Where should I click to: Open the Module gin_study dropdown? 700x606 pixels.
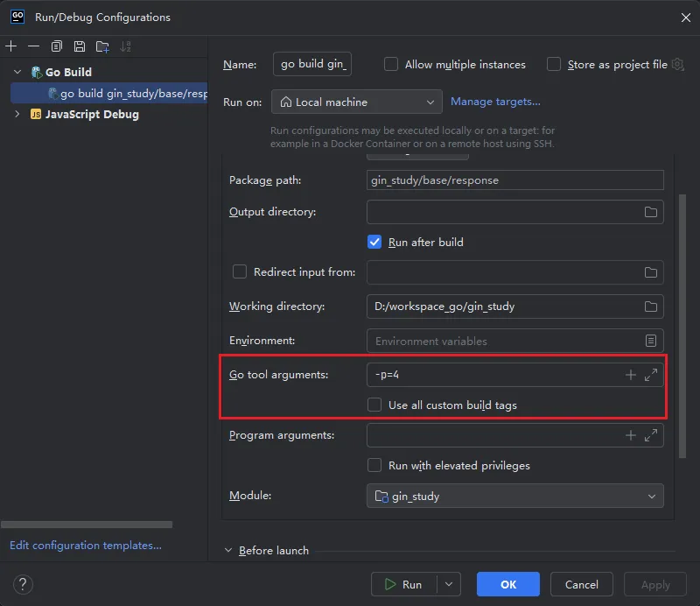tap(514, 497)
